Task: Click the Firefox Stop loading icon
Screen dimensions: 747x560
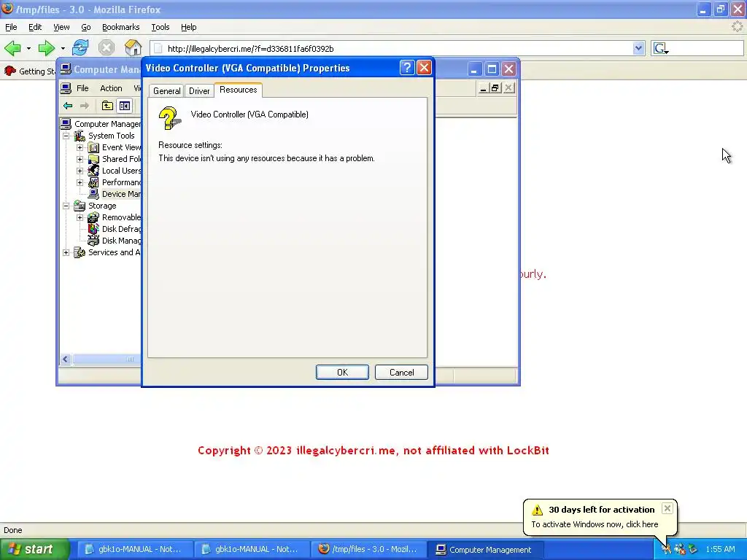Action: tap(107, 48)
